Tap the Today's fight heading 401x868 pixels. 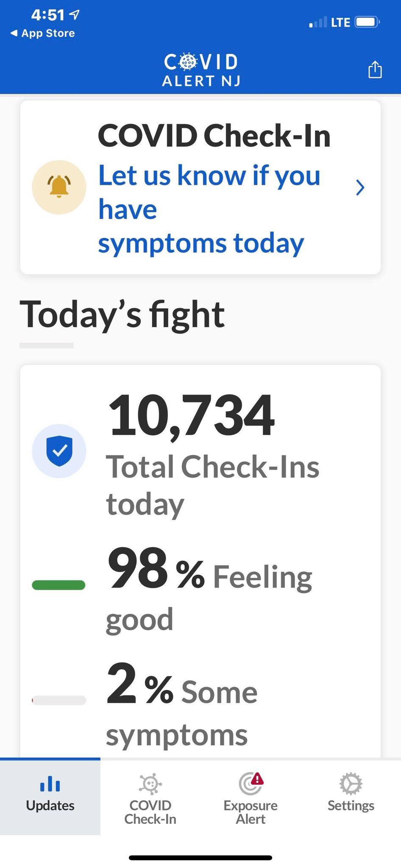(122, 315)
